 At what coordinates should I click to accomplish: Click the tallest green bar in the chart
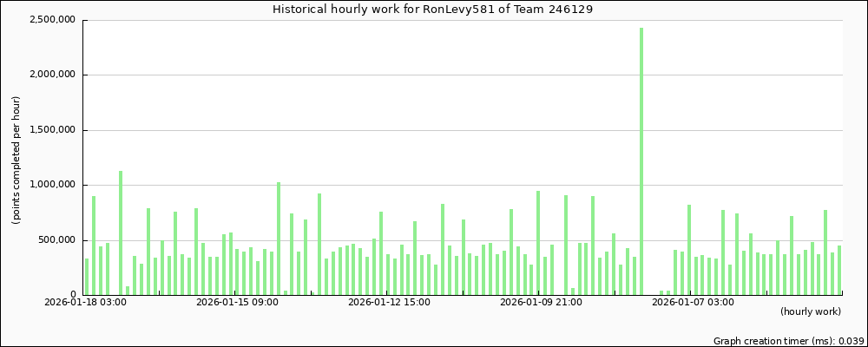(x=641, y=160)
